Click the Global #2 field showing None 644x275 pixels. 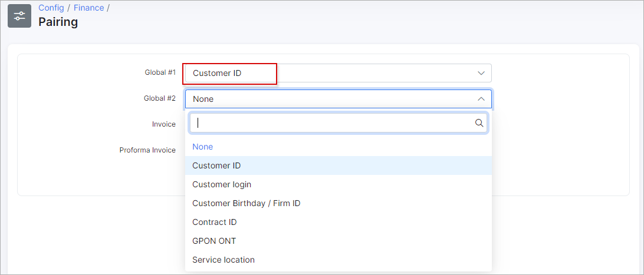pyautogui.click(x=338, y=99)
